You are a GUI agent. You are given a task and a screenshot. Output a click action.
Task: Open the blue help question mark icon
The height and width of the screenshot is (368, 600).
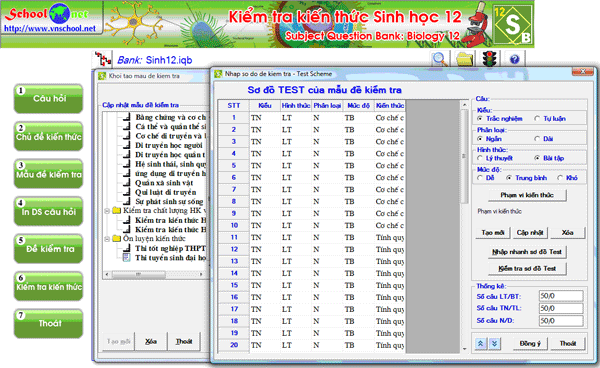point(515,59)
